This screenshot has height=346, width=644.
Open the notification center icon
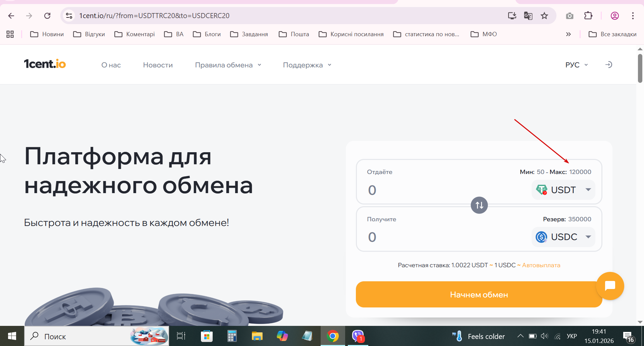(628, 337)
